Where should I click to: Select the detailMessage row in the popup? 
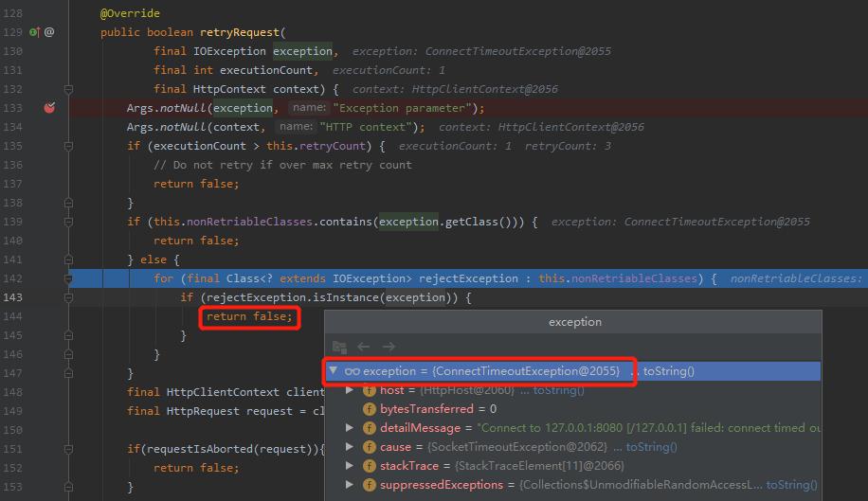572,428
